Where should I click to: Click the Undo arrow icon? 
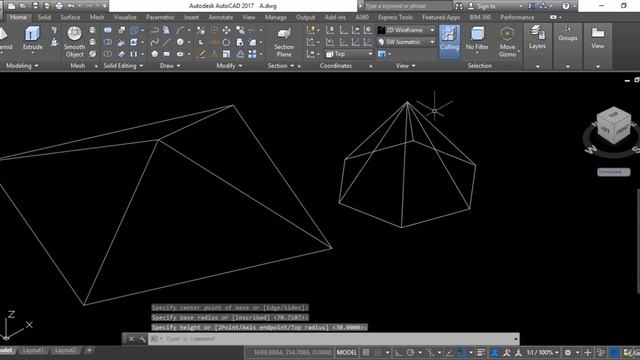[x=71, y=6]
